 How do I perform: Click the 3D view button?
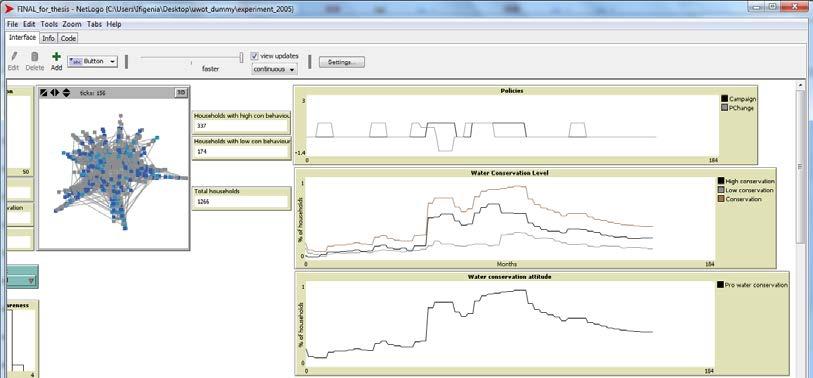tap(180, 92)
